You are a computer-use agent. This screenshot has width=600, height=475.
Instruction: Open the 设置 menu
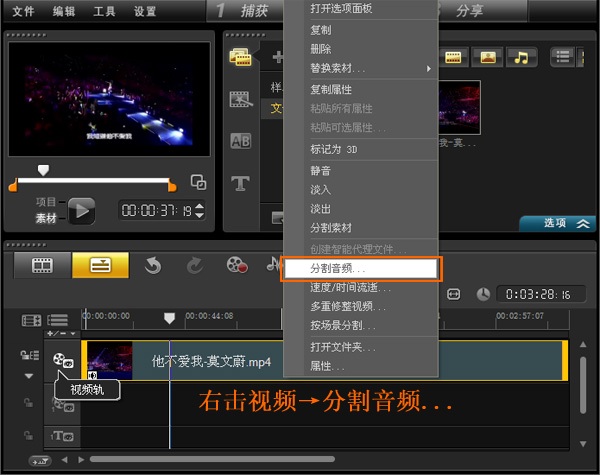coord(145,11)
